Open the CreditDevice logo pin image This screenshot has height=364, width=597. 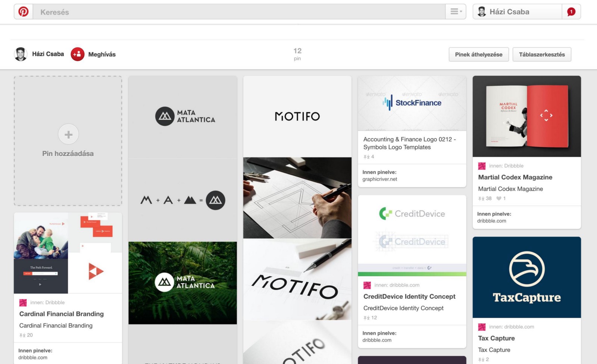tap(412, 236)
